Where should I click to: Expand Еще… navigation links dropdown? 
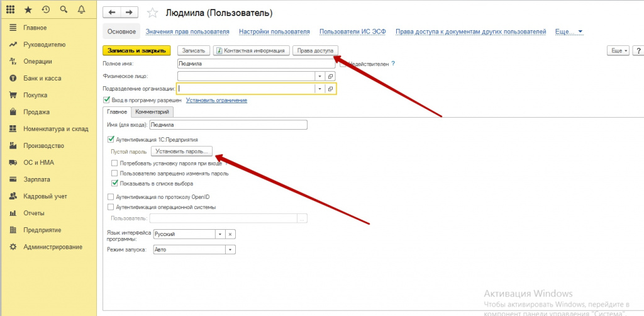click(569, 31)
